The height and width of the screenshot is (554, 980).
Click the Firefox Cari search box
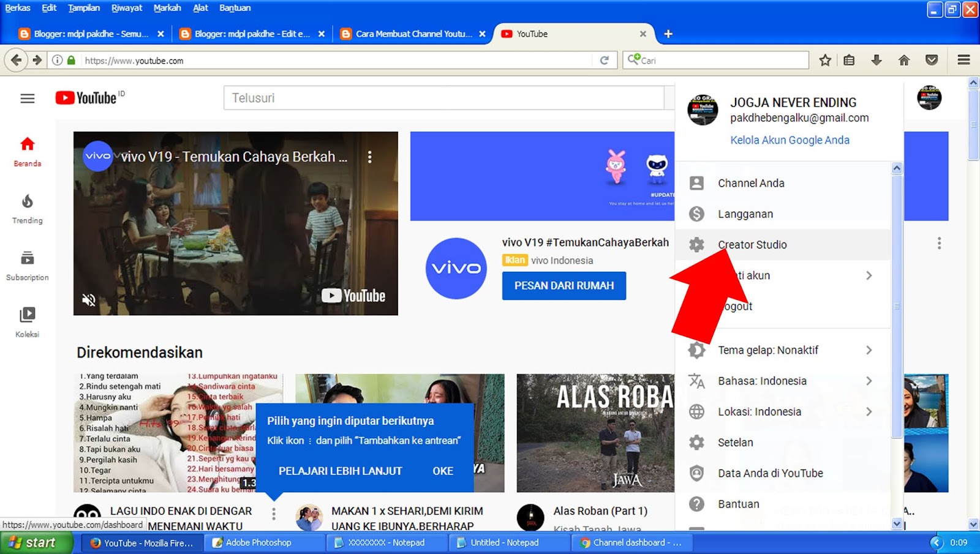[x=715, y=60]
